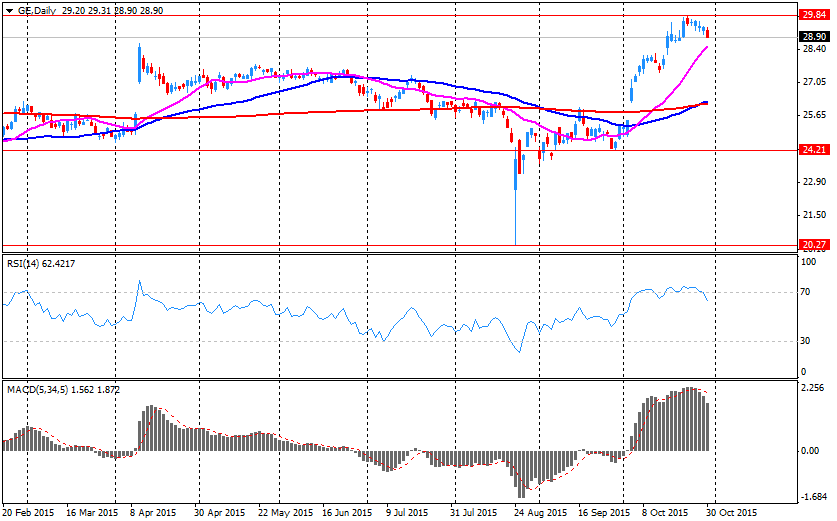Image resolution: width=837 pixels, height=521 pixels.
Task: Click the 16 Sep 2015 date label
Action: tap(604, 512)
